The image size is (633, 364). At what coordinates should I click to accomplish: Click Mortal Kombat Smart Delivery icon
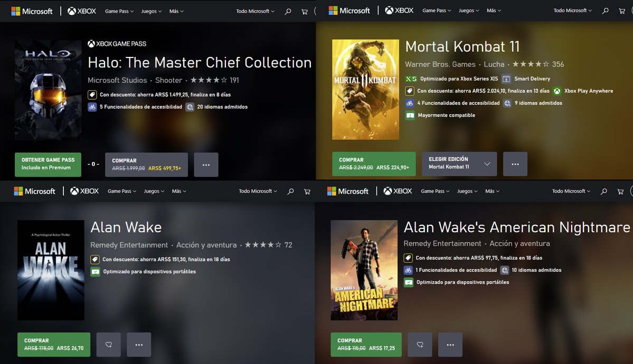pos(506,79)
